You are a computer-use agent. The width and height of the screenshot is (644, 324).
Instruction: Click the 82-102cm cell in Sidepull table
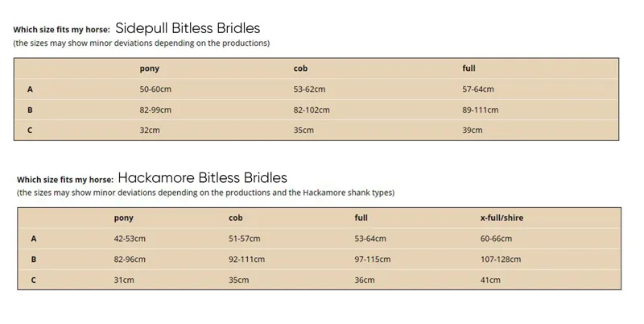312,110
